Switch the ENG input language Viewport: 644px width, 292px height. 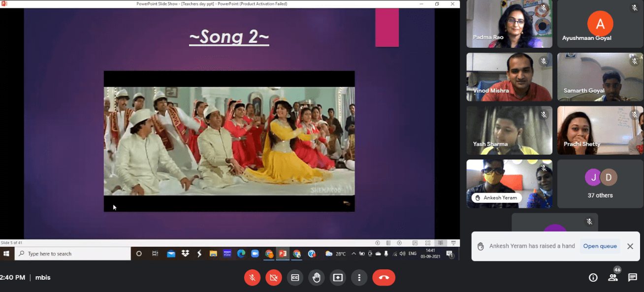tap(413, 254)
